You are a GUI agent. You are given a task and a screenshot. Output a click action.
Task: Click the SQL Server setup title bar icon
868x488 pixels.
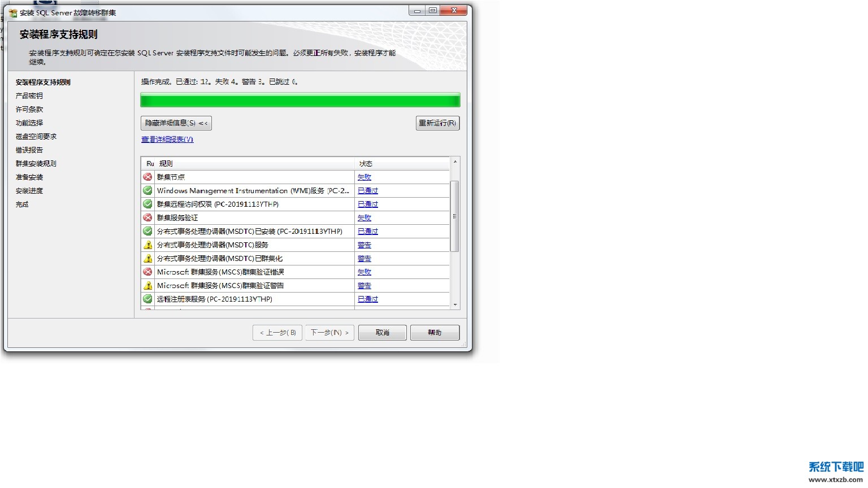point(12,12)
